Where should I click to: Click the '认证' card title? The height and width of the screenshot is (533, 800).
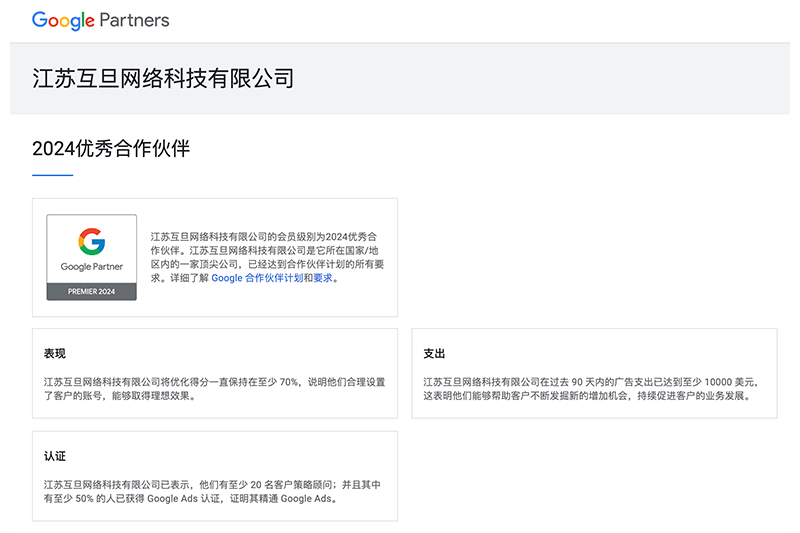click(55, 456)
